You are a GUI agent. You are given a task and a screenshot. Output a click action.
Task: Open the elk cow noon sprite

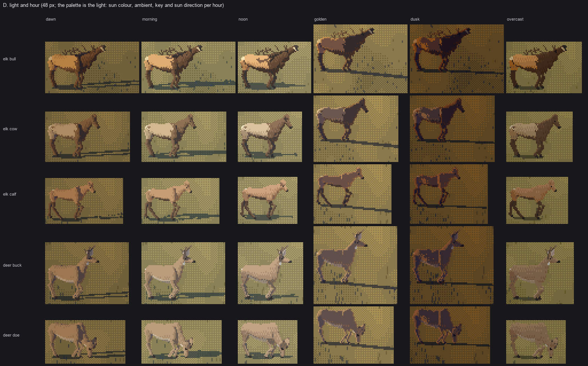pyautogui.click(x=270, y=137)
